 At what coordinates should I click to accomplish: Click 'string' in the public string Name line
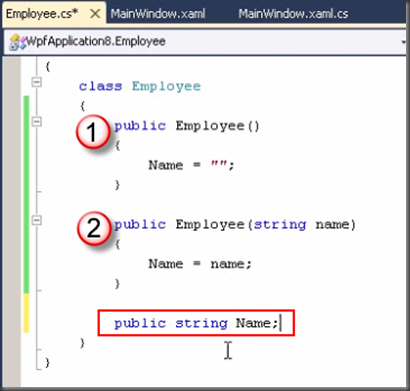coord(201,324)
